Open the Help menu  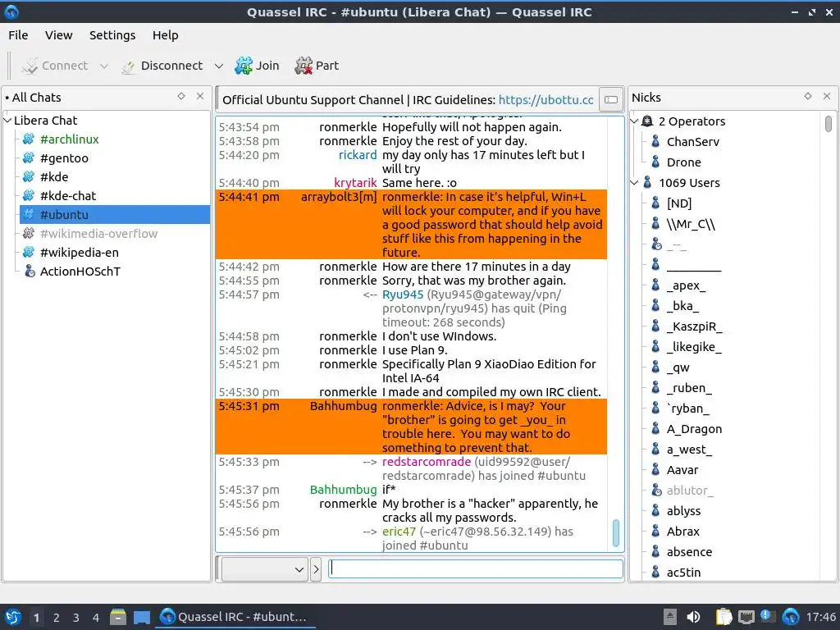point(165,35)
